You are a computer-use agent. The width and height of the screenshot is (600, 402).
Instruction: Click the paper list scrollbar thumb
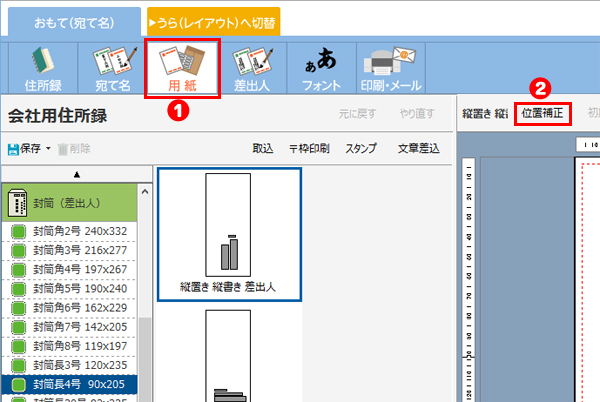point(145,360)
